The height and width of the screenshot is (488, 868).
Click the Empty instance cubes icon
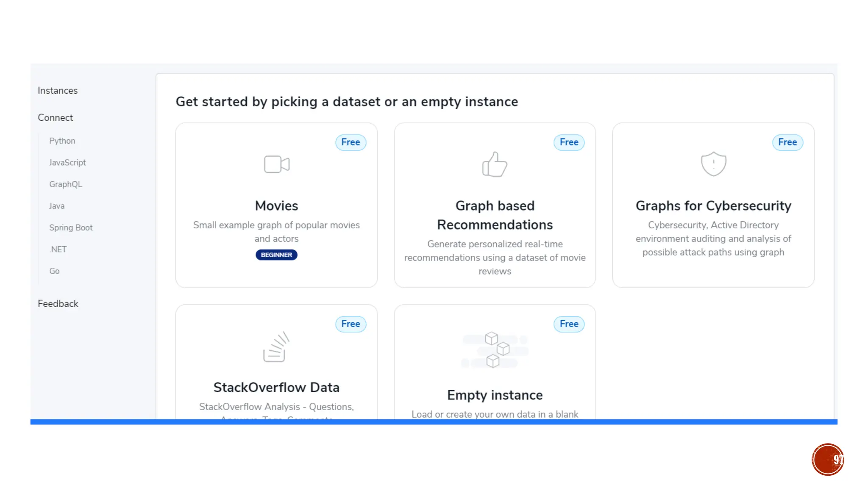495,349
